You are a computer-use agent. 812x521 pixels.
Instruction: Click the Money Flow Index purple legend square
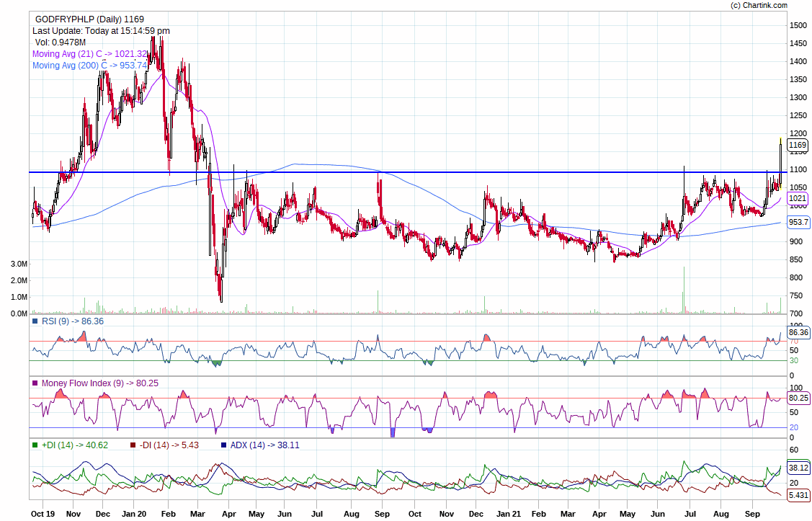pos(35,383)
